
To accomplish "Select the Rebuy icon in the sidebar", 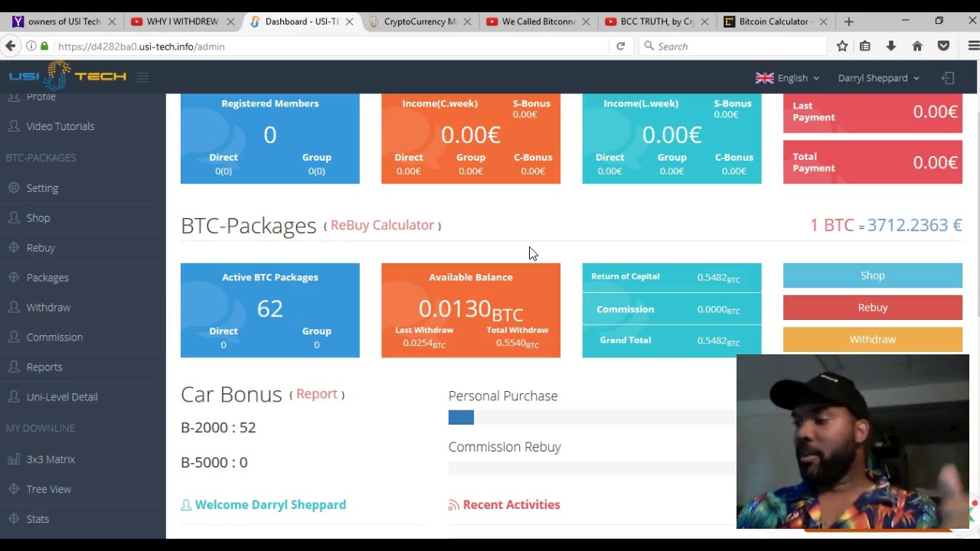I will [x=14, y=248].
